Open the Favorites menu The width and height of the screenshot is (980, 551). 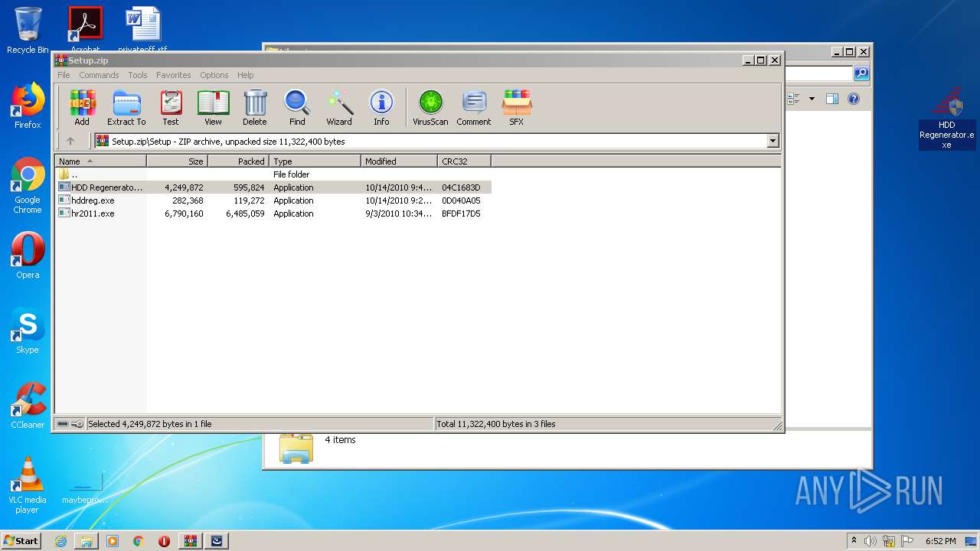point(174,75)
